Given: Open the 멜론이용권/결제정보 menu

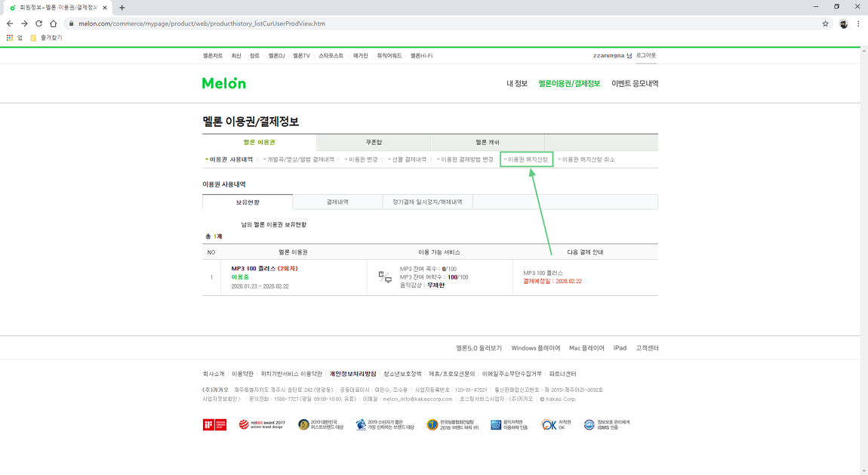Looking at the screenshot, I should 569,84.
